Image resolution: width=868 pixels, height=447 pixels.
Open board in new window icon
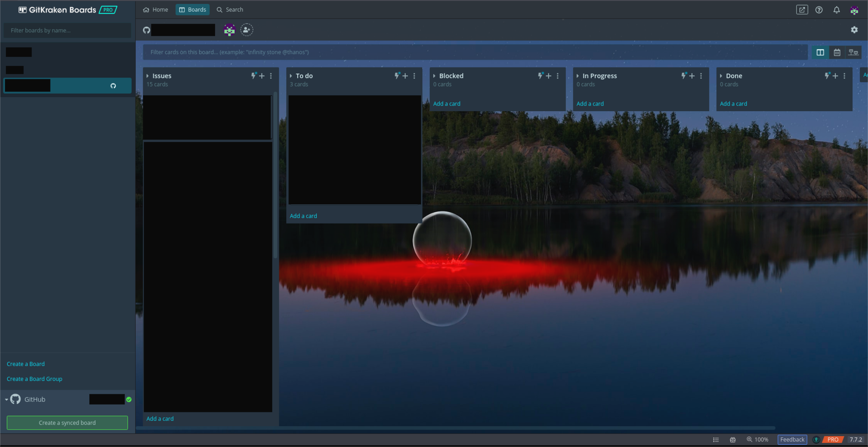click(x=802, y=10)
